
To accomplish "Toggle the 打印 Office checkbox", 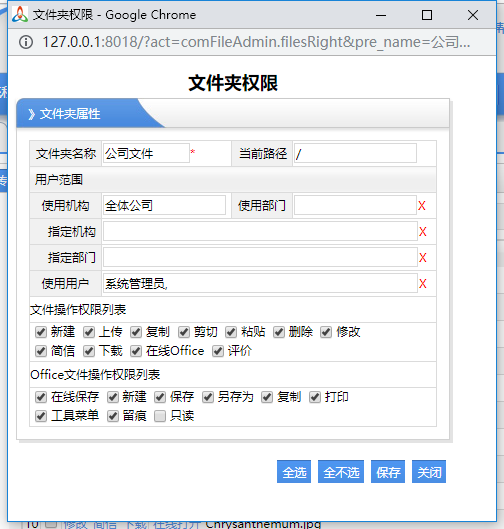I will [315, 397].
